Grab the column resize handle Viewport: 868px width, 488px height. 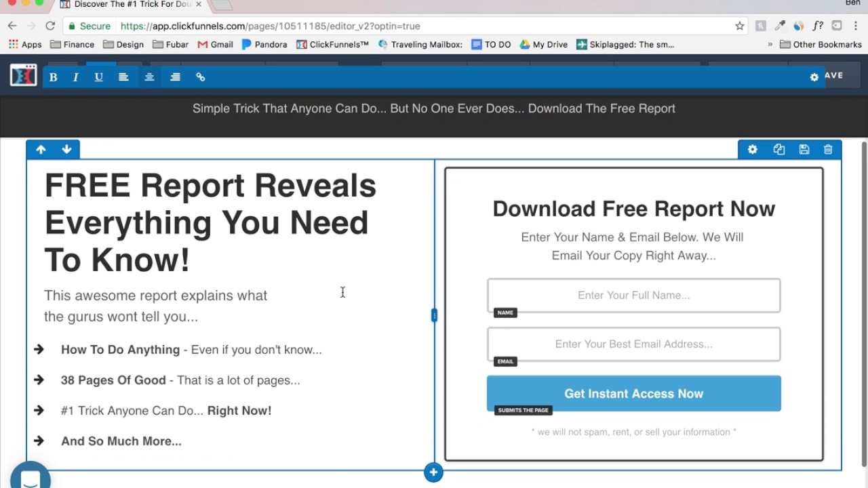434,315
